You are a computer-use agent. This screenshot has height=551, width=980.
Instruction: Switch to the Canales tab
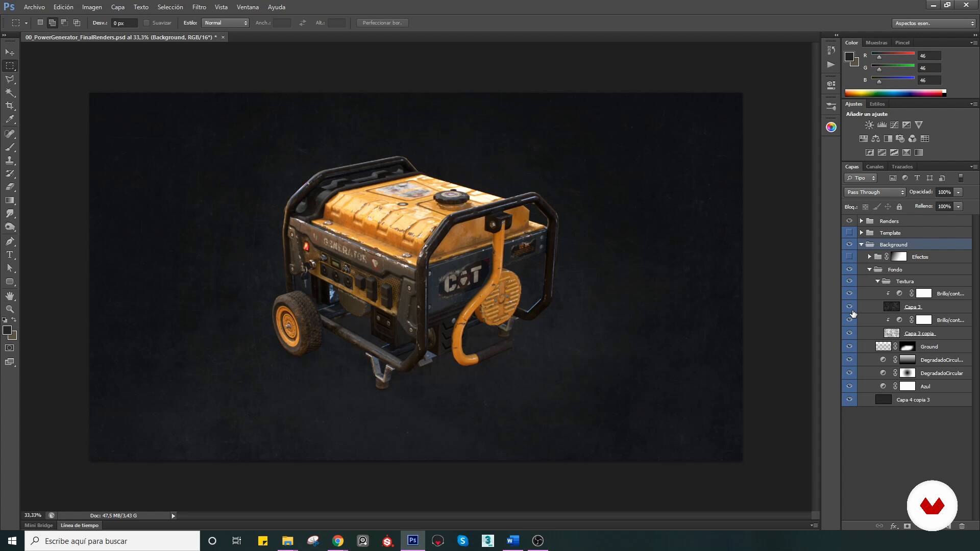point(875,167)
